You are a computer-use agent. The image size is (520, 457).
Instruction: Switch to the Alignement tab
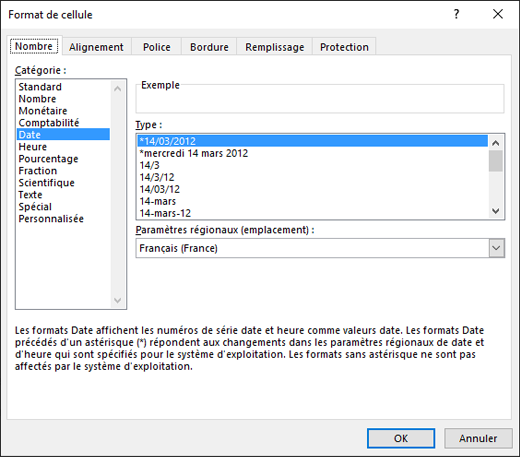click(96, 47)
